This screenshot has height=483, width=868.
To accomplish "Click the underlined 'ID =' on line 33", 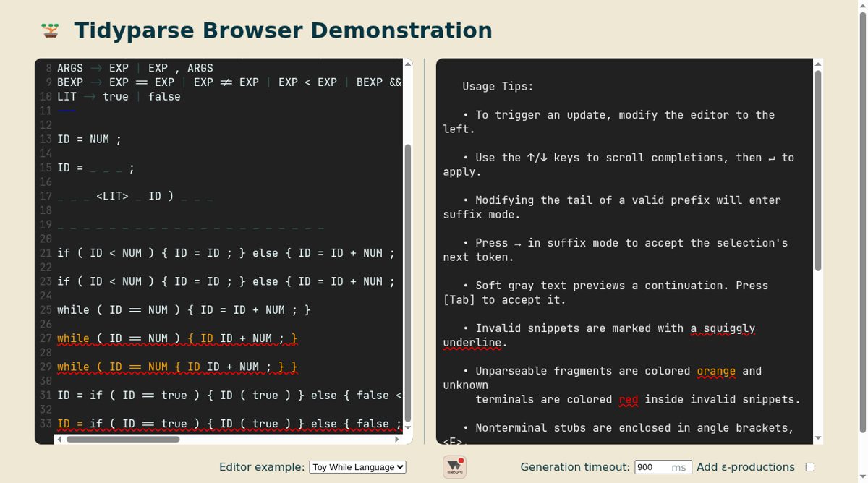I will 70,424.
